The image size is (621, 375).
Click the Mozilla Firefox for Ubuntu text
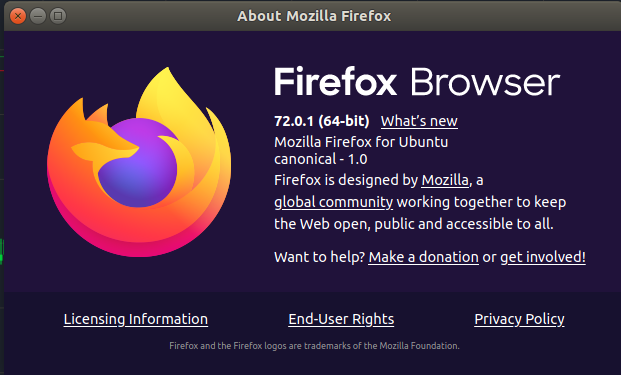click(361, 142)
